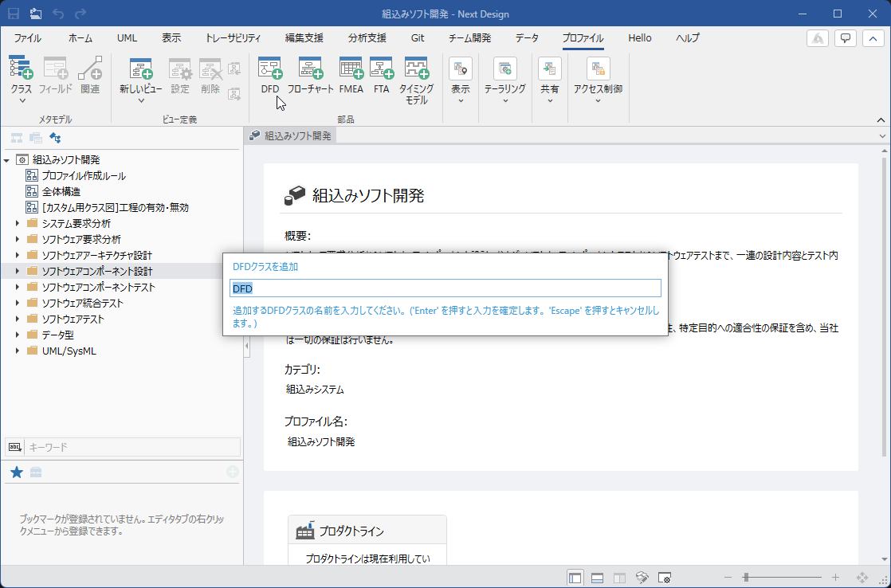Viewport: 891px width, 588px height.
Task: Expand the システム要求分析 folder
Action: (x=17, y=223)
